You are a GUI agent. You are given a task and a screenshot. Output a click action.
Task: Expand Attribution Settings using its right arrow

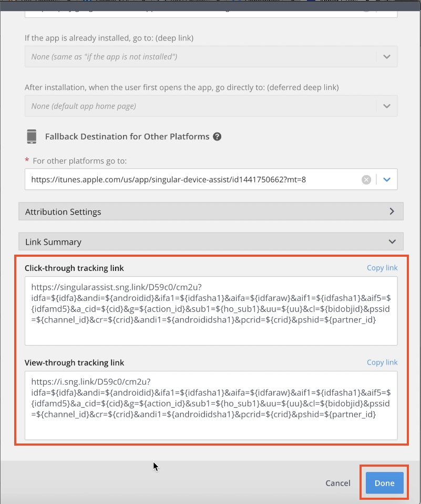coord(392,211)
